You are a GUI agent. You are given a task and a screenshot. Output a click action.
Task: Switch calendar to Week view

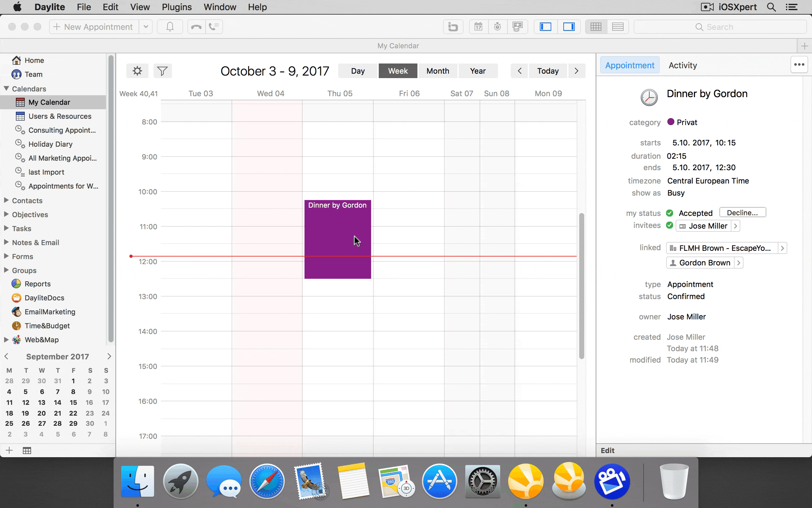click(398, 71)
